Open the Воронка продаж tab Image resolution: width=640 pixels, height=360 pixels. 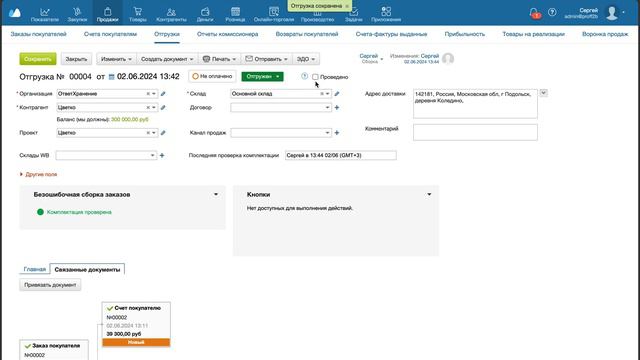605,34
